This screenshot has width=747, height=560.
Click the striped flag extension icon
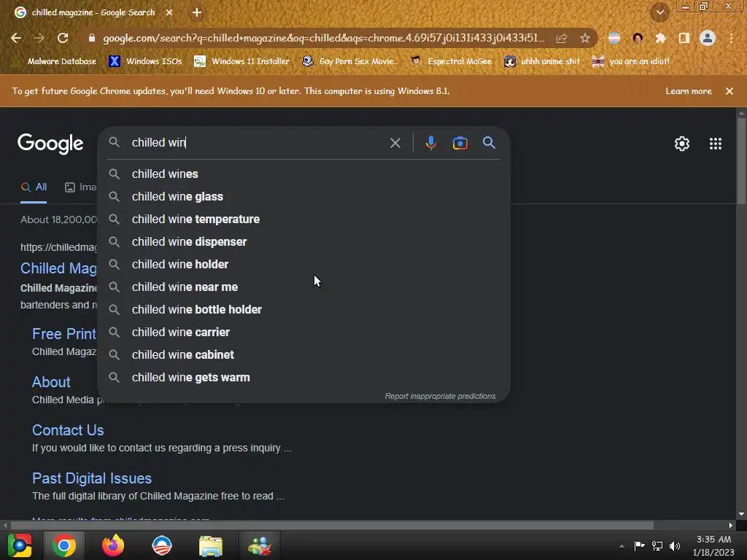pos(614,38)
